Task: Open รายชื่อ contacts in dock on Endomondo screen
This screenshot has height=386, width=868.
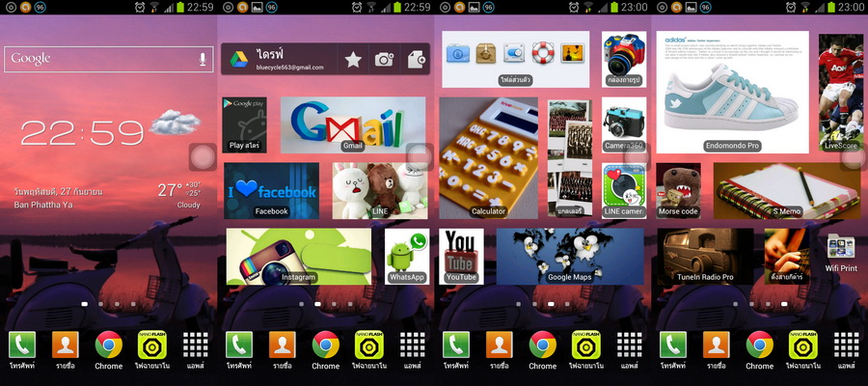Action: [717, 350]
